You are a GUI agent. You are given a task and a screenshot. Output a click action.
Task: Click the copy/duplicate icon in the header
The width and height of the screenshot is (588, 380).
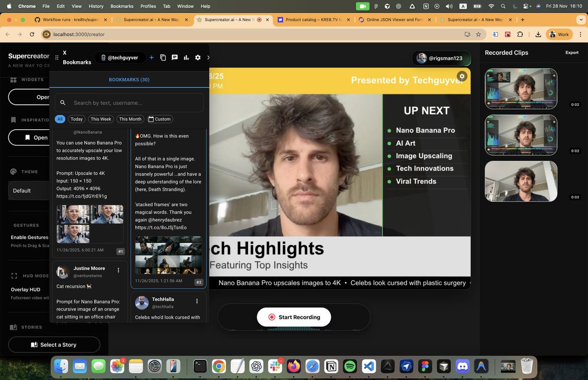(x=163, y=57)
